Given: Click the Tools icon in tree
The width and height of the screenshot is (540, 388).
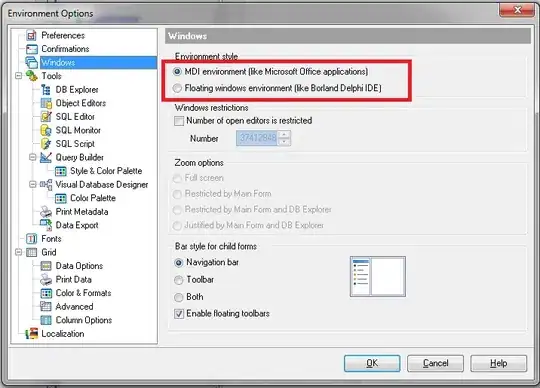Looking at the screenshot, I should (32, 76).
